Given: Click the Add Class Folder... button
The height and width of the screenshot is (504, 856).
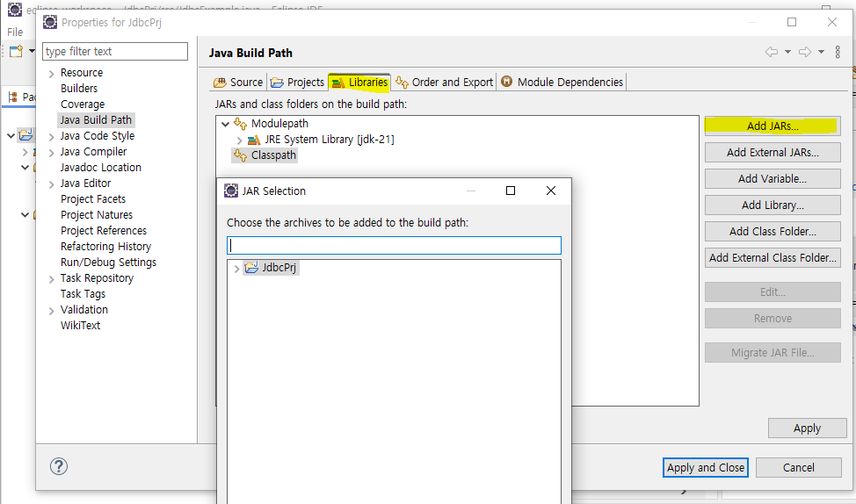Looking at the screenshot, I should tap(773, 231).
